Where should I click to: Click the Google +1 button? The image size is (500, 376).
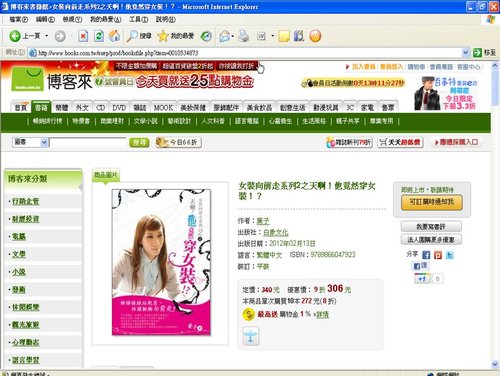(422, 278)
